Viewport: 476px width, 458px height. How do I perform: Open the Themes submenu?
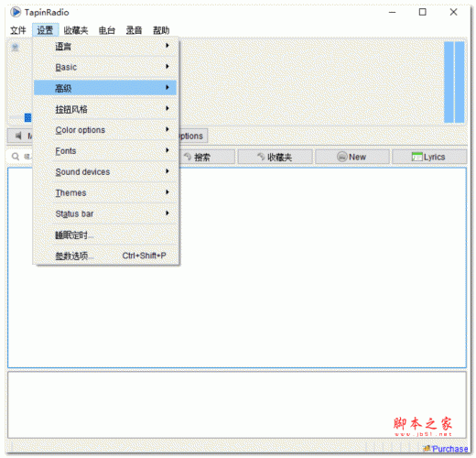(x=105, y=192)
